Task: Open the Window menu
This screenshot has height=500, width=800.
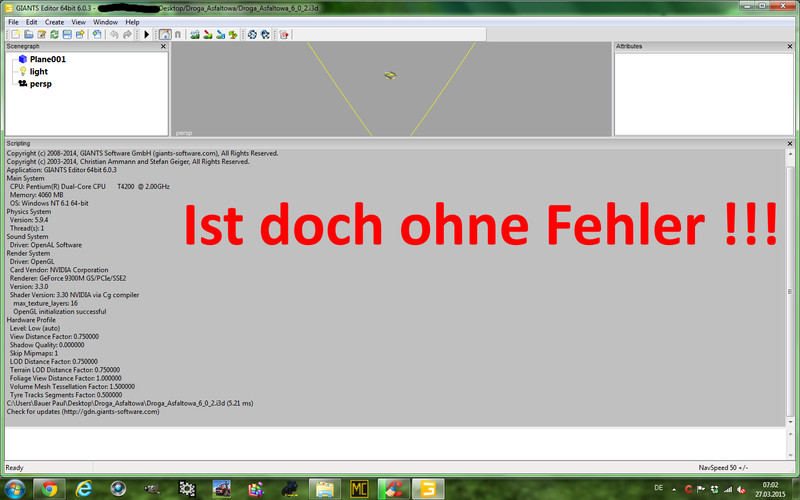Action: (105, 21)
